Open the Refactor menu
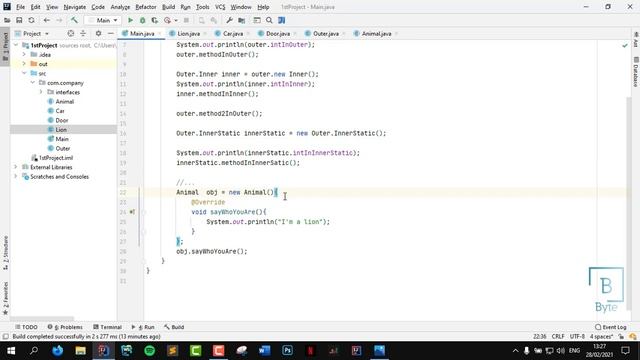The image size is (640, 360). (x=146, y=7)
